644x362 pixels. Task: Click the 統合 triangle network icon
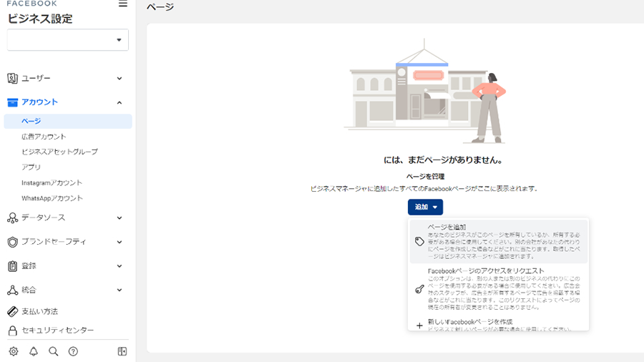click(x=13, y=290)
